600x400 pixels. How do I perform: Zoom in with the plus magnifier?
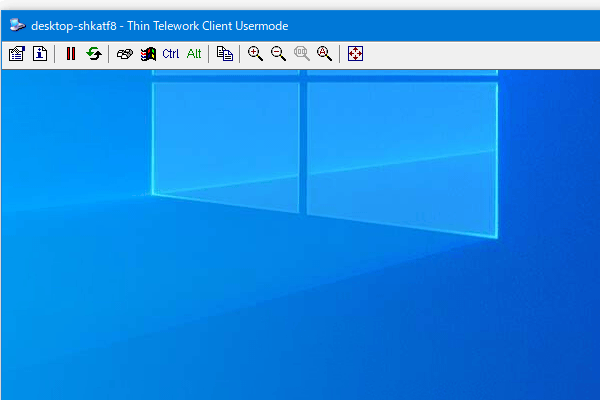255,54
